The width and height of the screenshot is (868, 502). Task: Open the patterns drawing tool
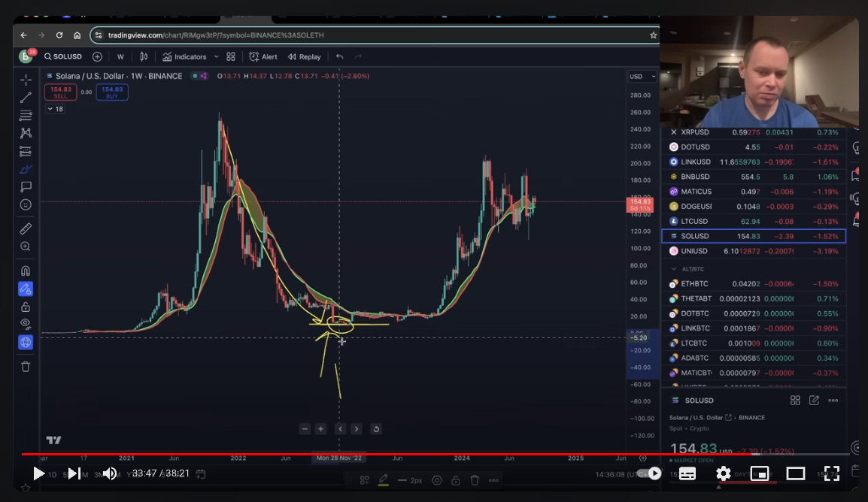26,133
